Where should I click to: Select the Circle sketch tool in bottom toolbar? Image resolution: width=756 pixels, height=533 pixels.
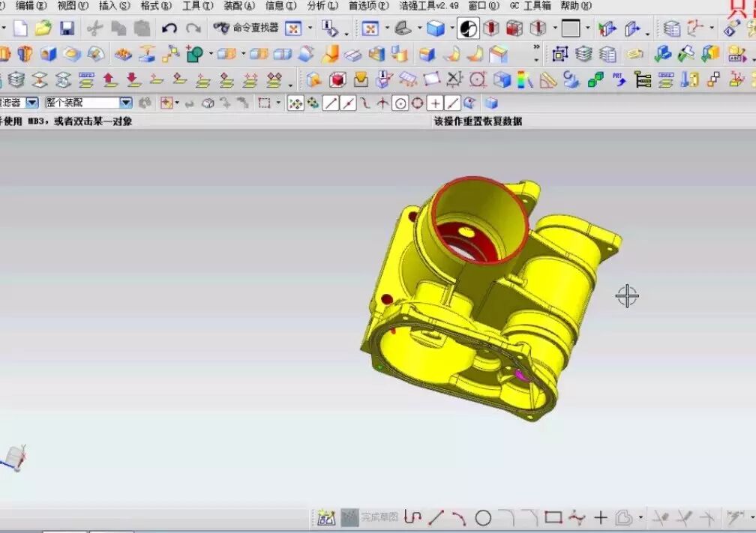(483, 517)
